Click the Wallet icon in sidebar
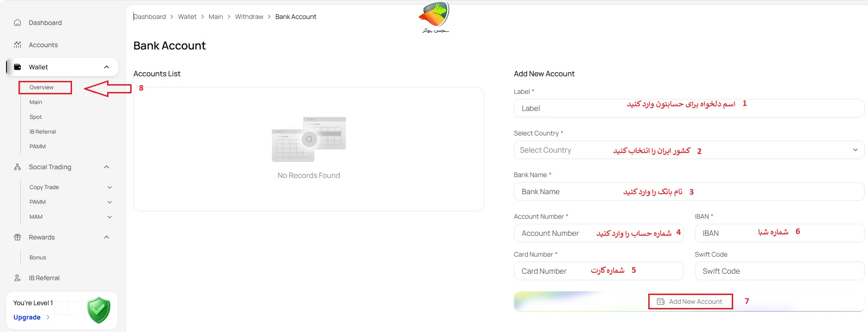 (18, 67)
